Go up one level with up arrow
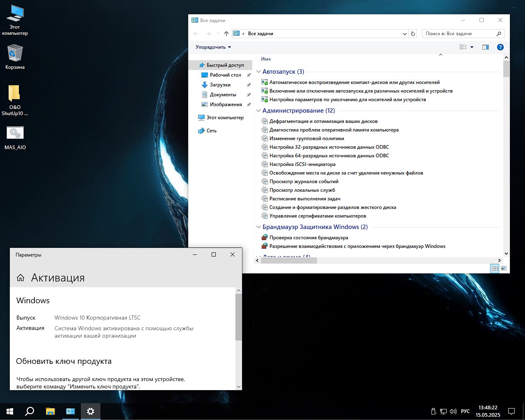This screenshot has height=420, width=525. point(226,34)
